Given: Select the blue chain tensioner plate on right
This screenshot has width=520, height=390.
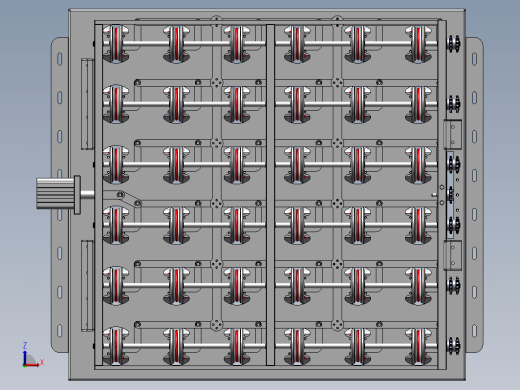Looking at the screenshot, I should [450, 195].
